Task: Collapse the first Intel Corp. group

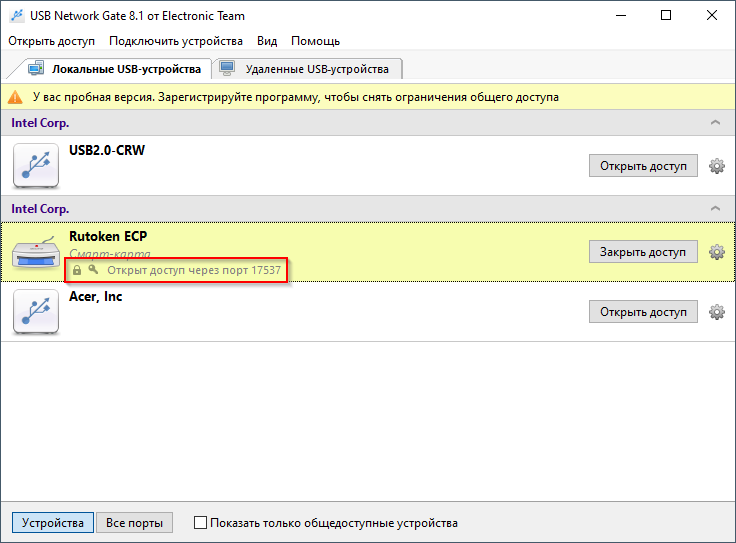Action: [715, 122]
